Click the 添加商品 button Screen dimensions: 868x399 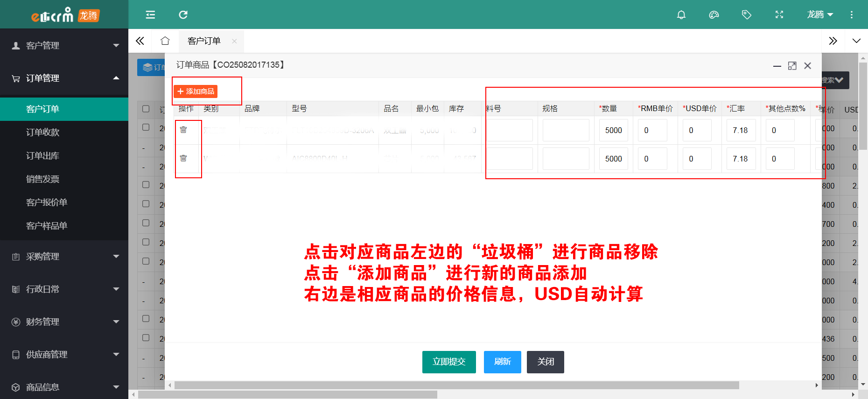196,91
